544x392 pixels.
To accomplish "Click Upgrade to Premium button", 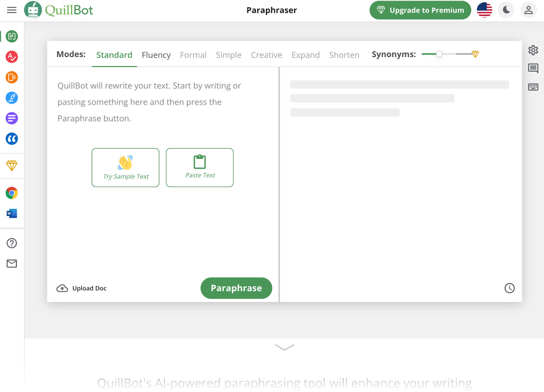I will pos(420,10).
